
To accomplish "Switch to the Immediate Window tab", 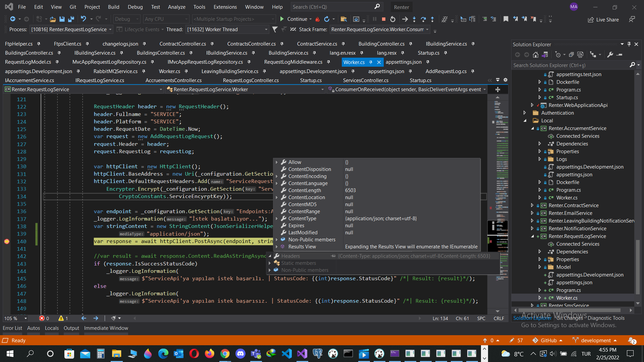I will tap(106, 328).
